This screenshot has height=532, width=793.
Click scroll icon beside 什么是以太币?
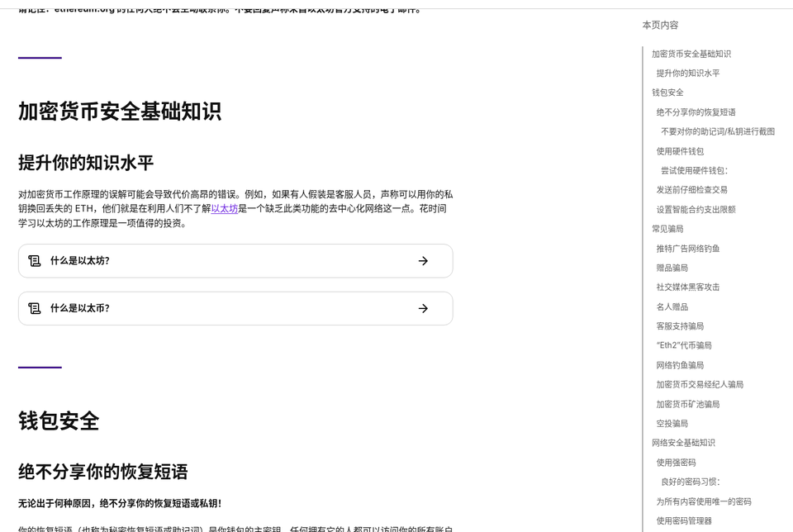pyautogui.click(x=35, y=308)
